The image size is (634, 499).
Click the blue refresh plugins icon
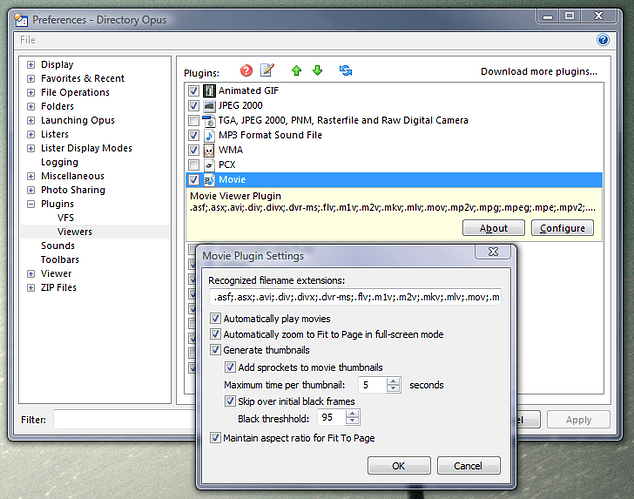pyautogui.click(x=346, y=70)
